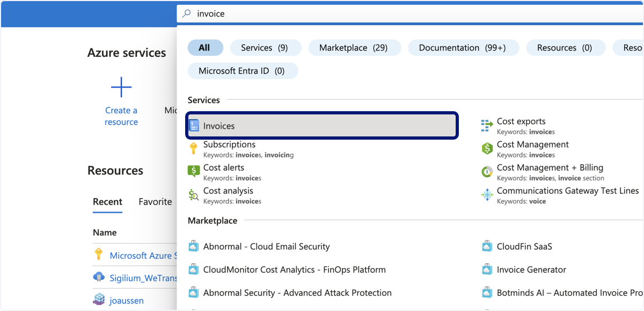644x311 pixels.
Task: Open the Cost exports service result
Action: pyautogui.click(x=521, y=121)
